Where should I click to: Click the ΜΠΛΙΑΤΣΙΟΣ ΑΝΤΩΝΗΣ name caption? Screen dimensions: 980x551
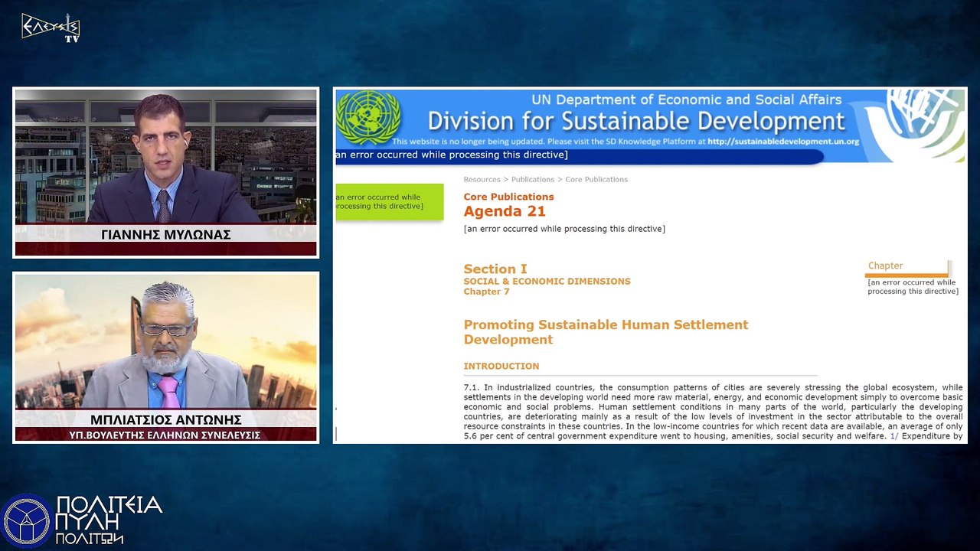(x=165, y=419)
